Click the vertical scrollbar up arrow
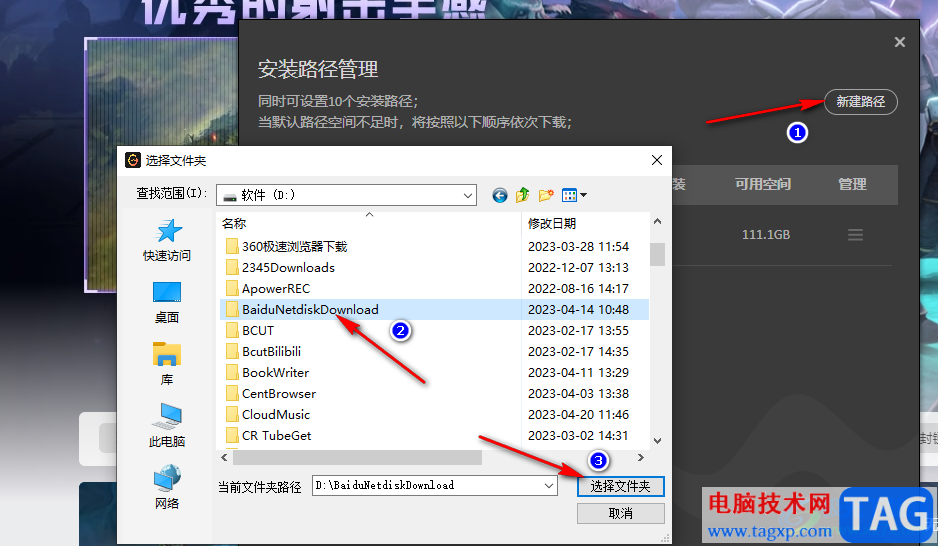Image resolution: width=938 pixels, height=546 pixels. coord(657,222)
